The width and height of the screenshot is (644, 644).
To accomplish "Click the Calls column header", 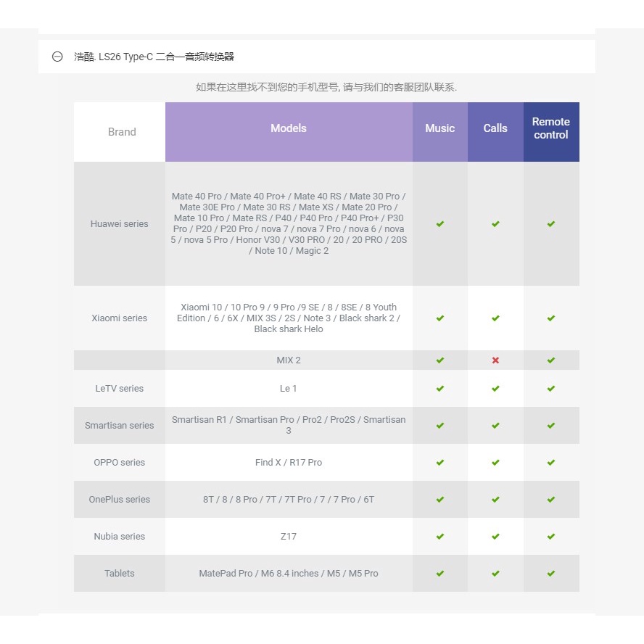I will 495,128.
